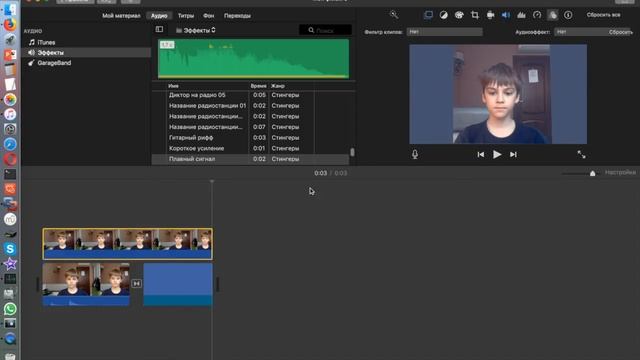Viewport: 640px width, 360px height.
Task: Click the transition icon between timeline clips
Action: click(136, 283)
